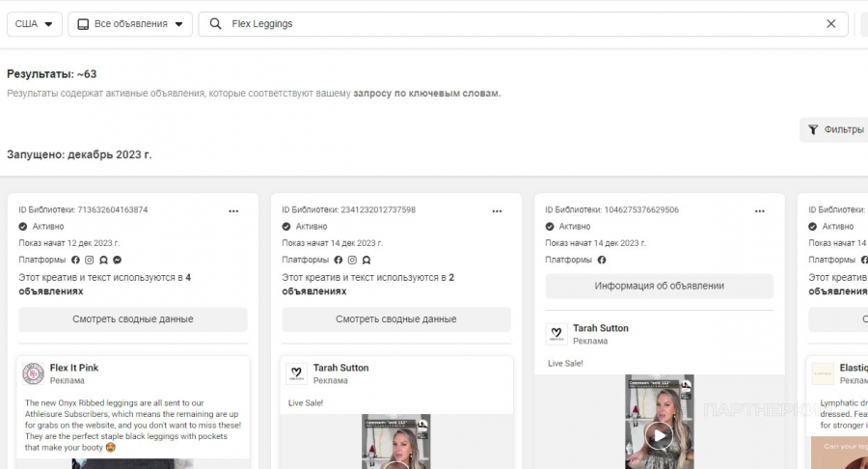Open the Все объявления category dropdown
The width and height of the screenshot is (868, 469).
130,24
